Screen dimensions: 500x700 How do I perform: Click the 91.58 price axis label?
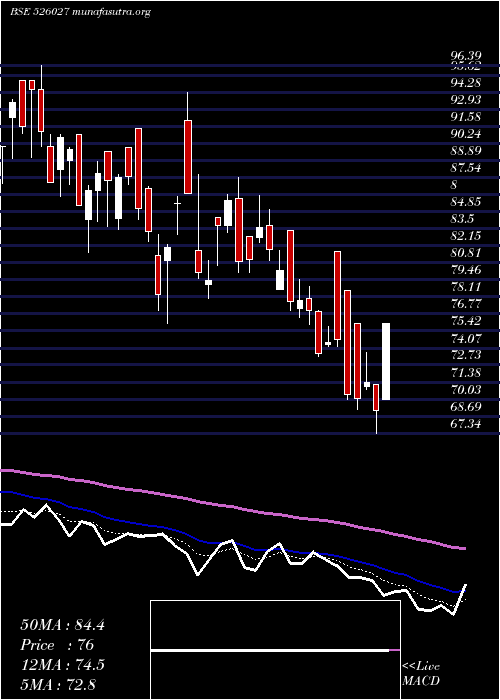[x=466, y=117]
